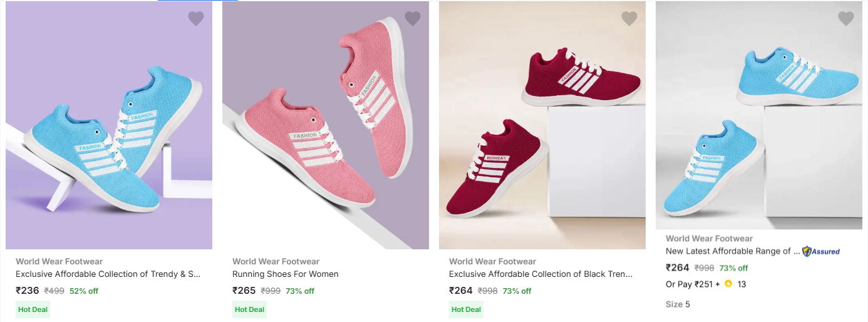View the maroon sneakers product image
Screen dimensions: 868x322
pos(542,125)
